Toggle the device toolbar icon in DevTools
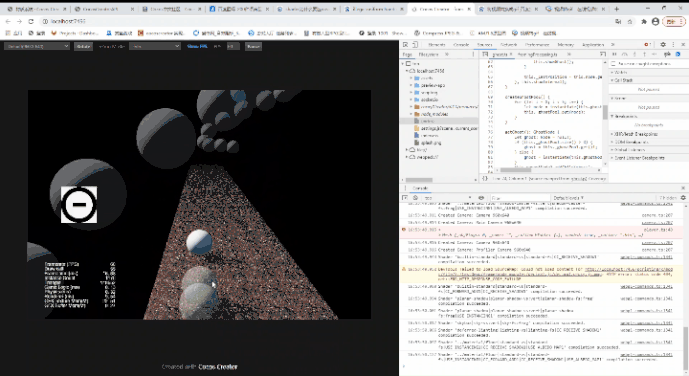This screenshot has height=376, width=689. pos(414,44)
